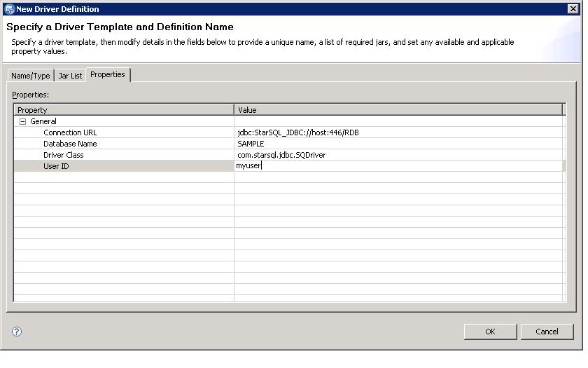
Task: Select the Driver Class property row
Action: [64, 155]
